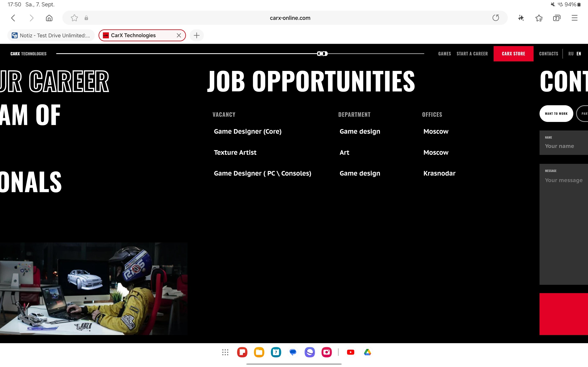Select the EN language option
588x367 pixels.
[579, 54]
